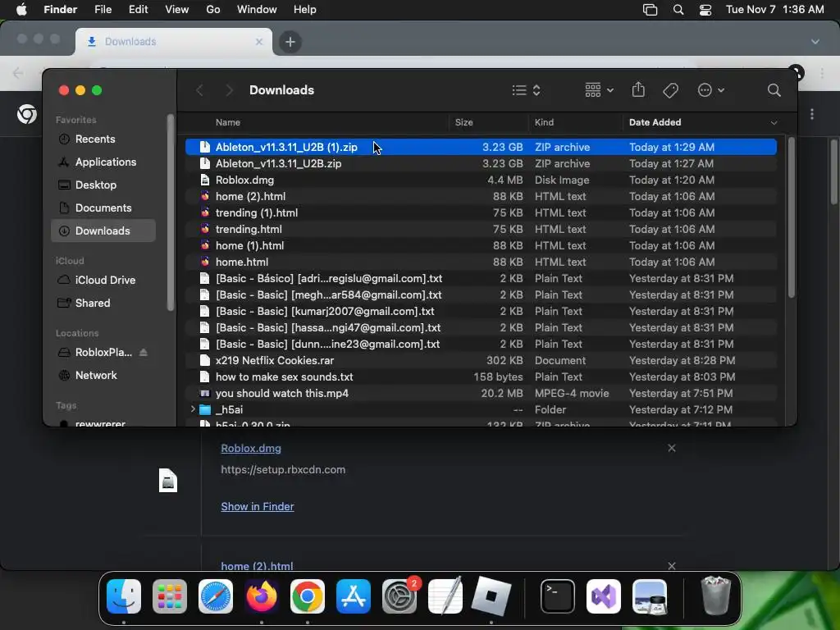Open Stage Manager icon in menu bar
The image size is (840, 630).
(x=650, y=10)
